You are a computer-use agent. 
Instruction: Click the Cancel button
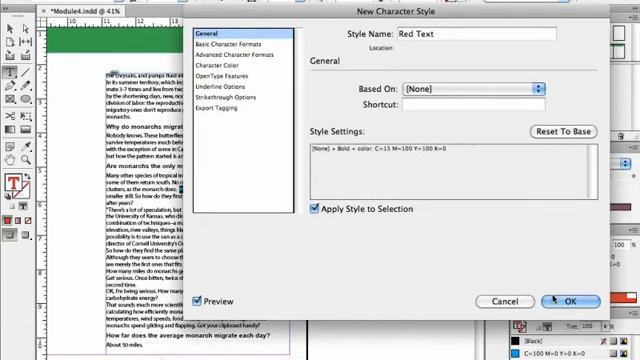(505, 301)
